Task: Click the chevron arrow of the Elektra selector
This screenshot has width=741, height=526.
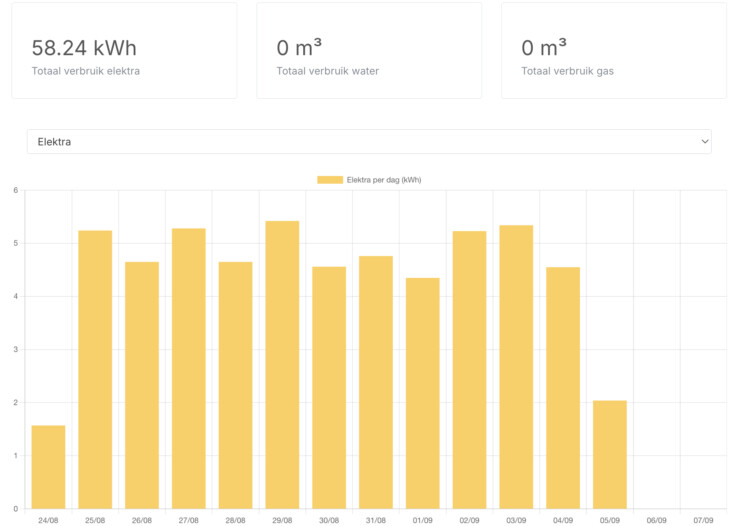Action: (702, 142)
